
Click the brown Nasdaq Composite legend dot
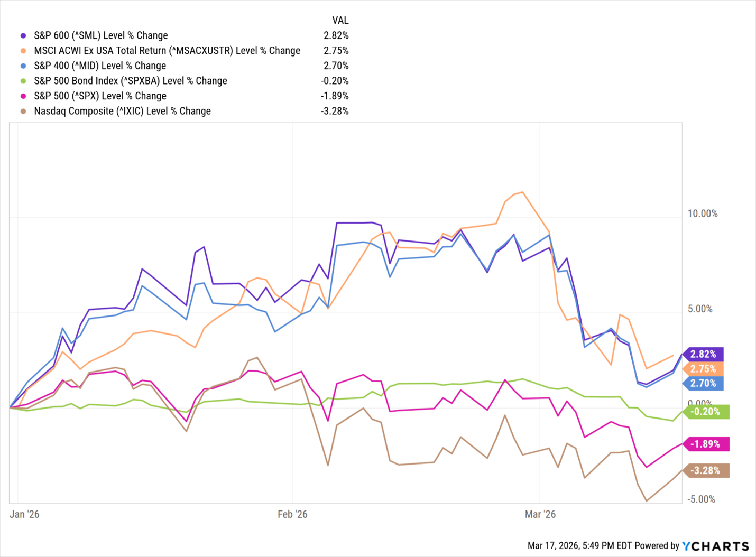pyautogui.click(x=23, y=111)
